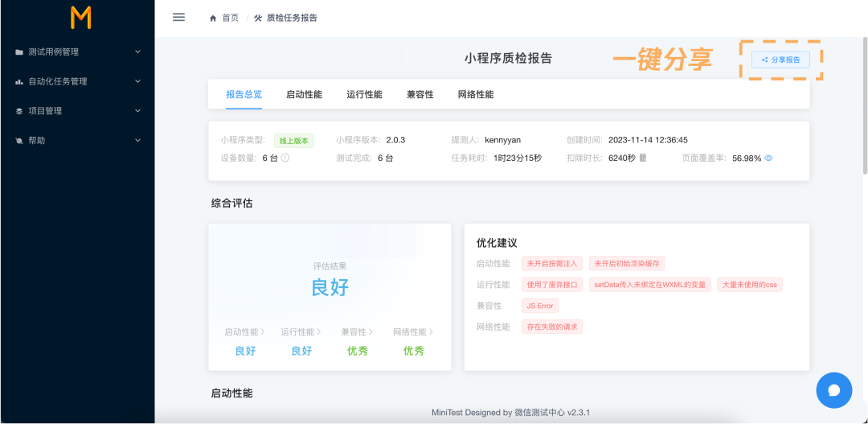This screenshot has height=424, width=868.
Task: Open the 网络性能 tab
Action: 476,94
